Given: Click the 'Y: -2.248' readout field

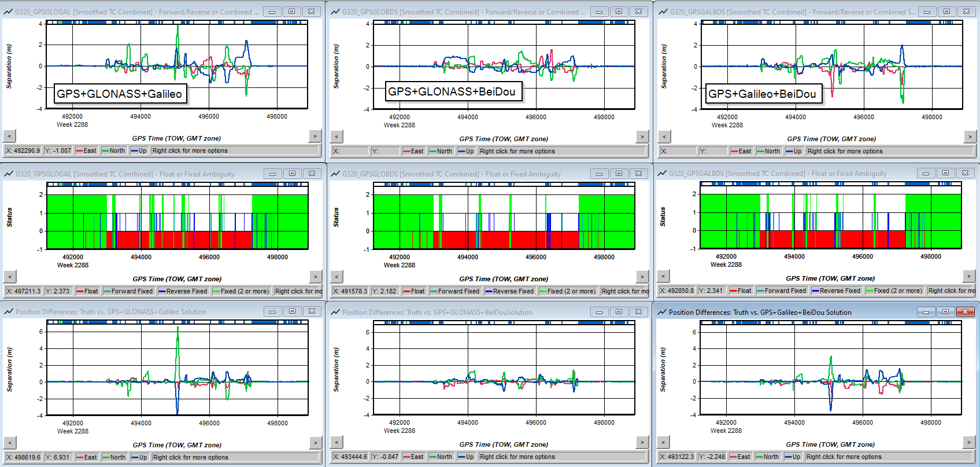Looking at the screenshot, I should point(712,457).
